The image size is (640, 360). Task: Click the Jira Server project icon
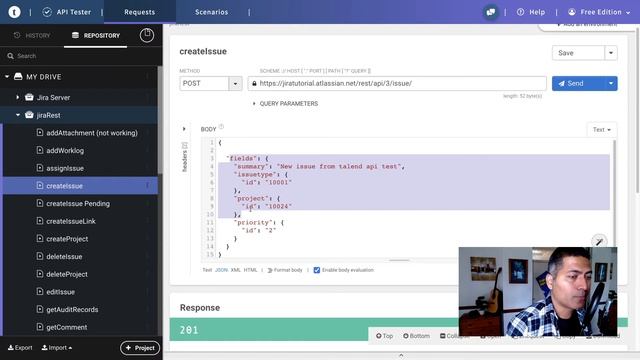(x=29, y=97)
